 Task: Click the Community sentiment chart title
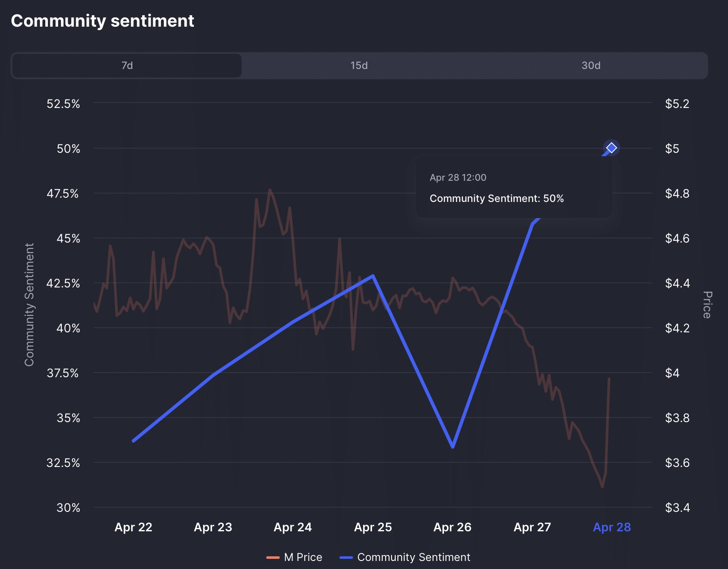[103, 20]
